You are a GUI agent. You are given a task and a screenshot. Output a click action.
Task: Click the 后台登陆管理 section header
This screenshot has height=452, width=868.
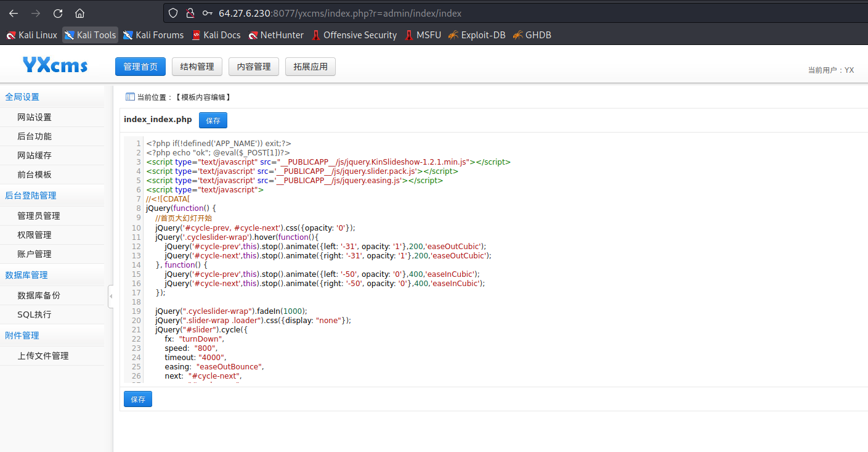[x=31, y=195]
